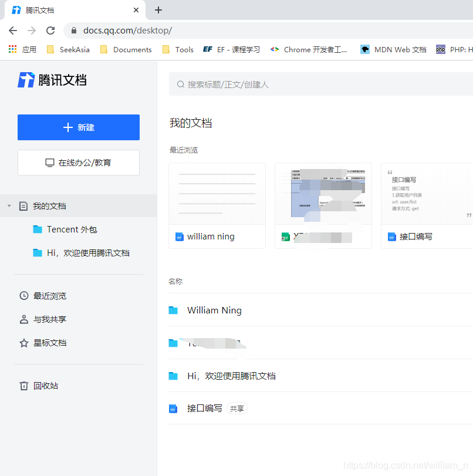Open 回收站 trash icon
This screenshot has width=473, height=476.
pos(24,386)
